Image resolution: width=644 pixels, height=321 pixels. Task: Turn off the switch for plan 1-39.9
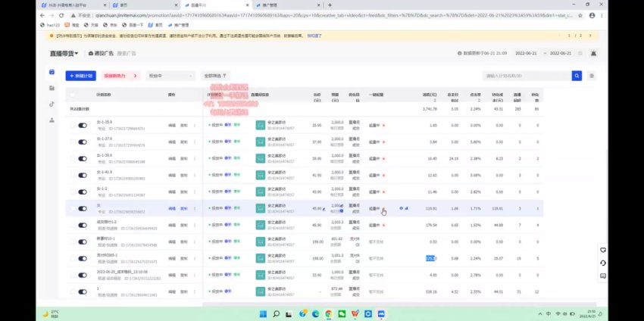click(x=83, y=158)
